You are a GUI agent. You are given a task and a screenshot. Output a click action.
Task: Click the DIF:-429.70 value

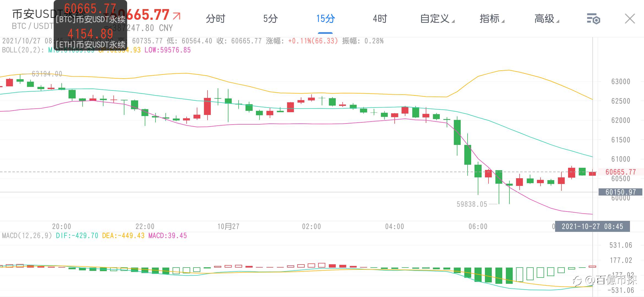click(x=77, y=236)
